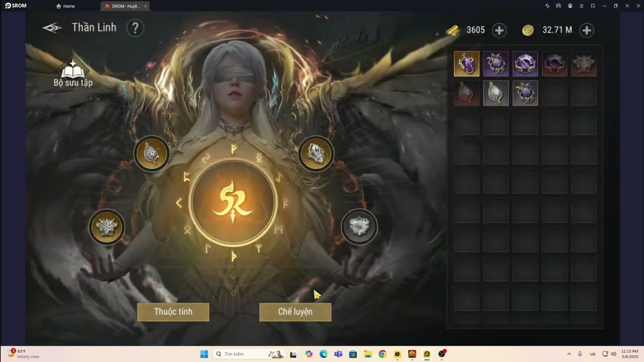
Task: Click the lightning bolt boost icon
Action: [547, 6]
